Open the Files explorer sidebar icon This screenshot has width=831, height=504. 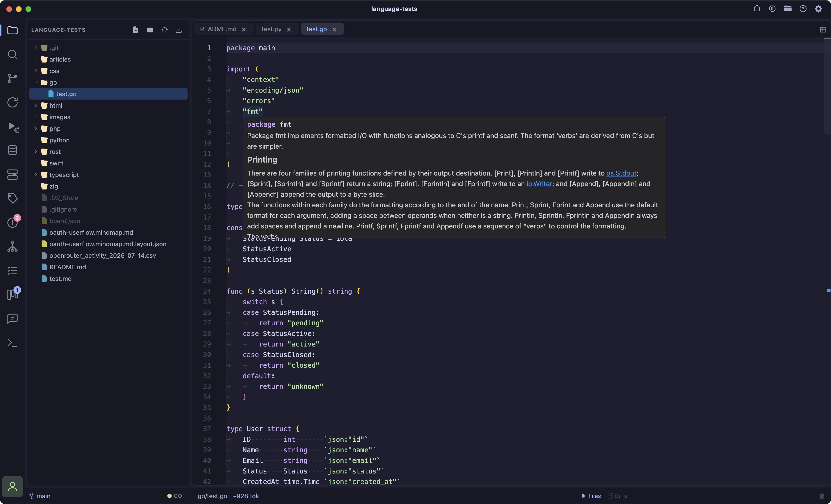coord(13,30)
